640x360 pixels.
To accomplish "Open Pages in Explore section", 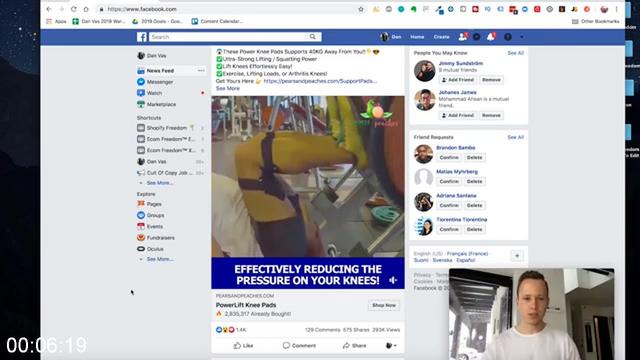I will click(x=154, y=204).
